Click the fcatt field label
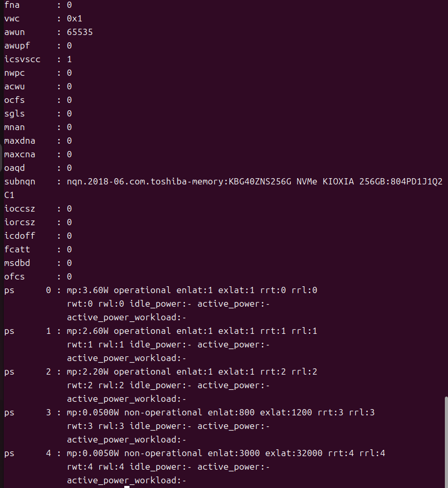The width and height of the screenshot is (448, 488). tap(17, 249)
